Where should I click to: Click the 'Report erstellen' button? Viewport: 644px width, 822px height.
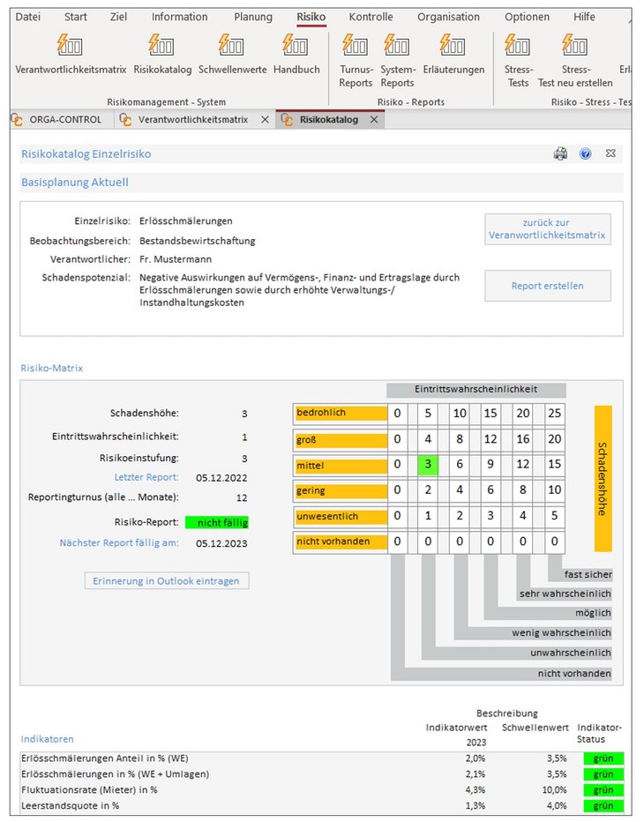(x=547, y=286)
